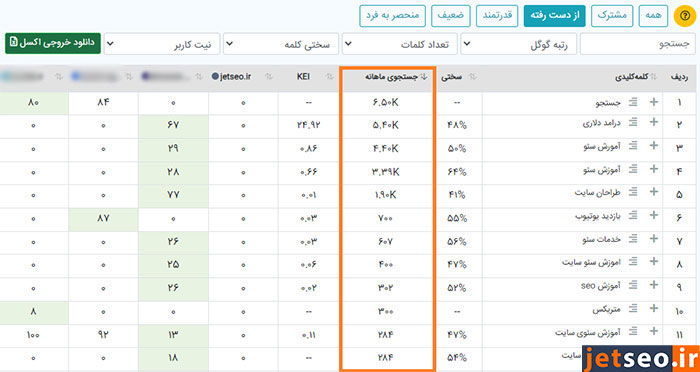This screenshot has width=700, height=372.
Task: Sort by the سختی column arrows
Action: point(473,77)
